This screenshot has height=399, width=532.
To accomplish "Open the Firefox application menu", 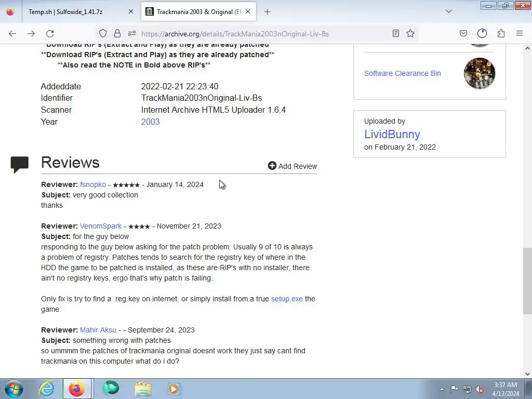I will pyautogui.click(x=520, y=33).
